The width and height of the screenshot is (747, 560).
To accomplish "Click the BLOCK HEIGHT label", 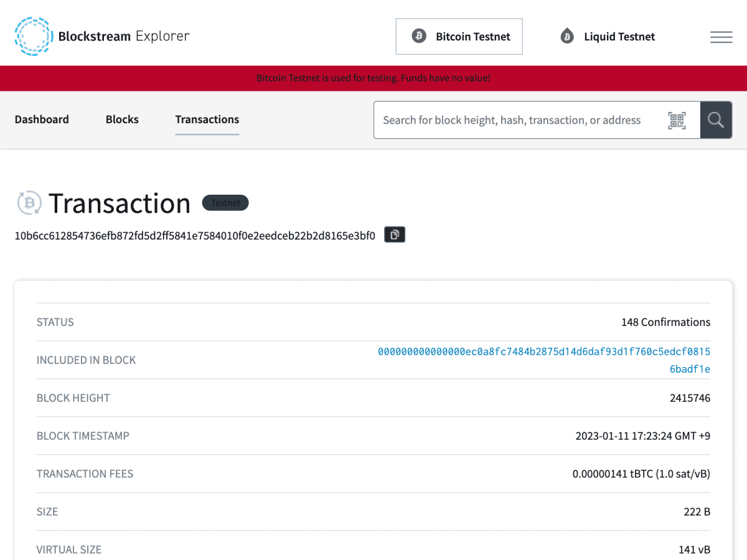I will coord(73,398).
